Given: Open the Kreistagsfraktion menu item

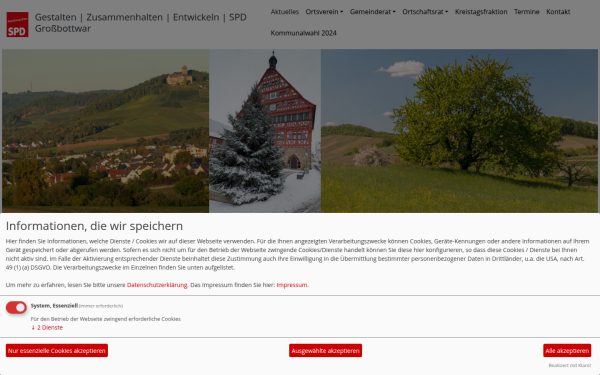Looking at the screenshot, I should pyautogui.click(x=481, y=12).
